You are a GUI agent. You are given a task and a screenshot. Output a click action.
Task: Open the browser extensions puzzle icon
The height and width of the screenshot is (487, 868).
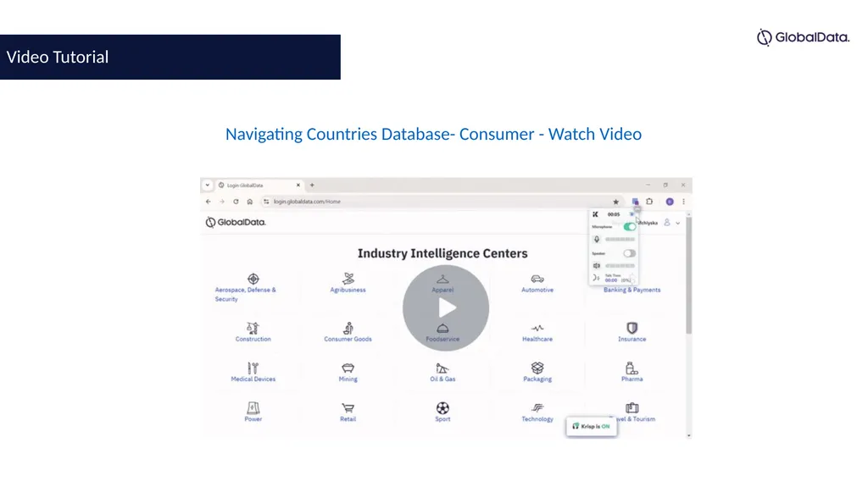click(649, 202)
